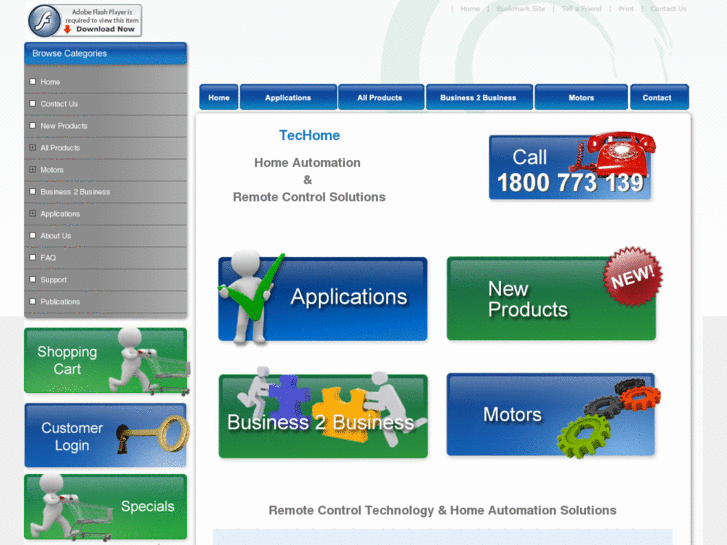Click Support in the sidebar
Screen dimensions: 727x545
pos(53,280)
